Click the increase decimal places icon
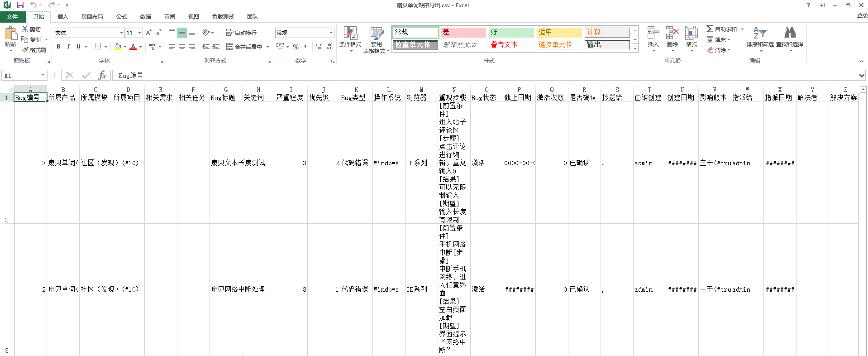This screenshot has height=356, width=868. 319,47
